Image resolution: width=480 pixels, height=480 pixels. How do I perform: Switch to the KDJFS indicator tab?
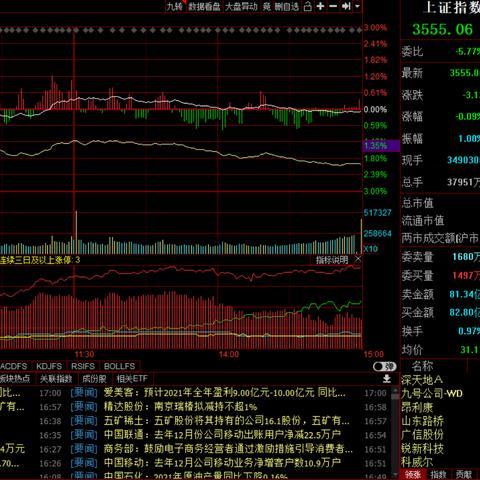tap(49, 366)
